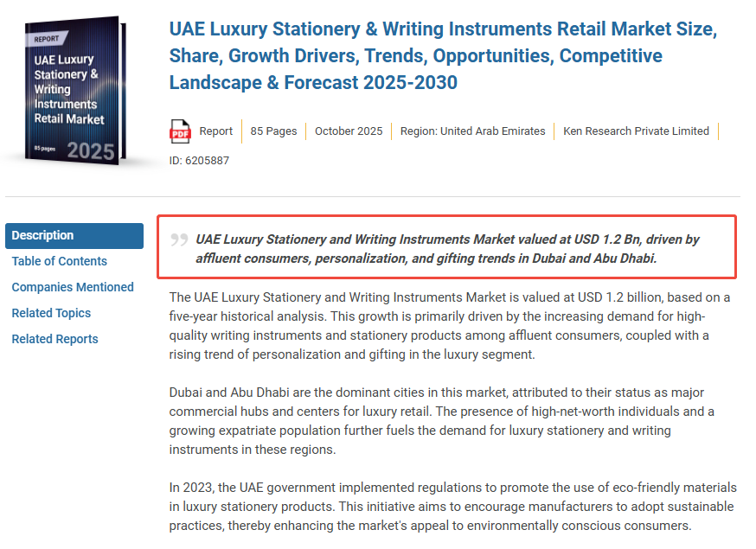Click the red PDF file icon
The image size is (756, 549).
[180, 131]
